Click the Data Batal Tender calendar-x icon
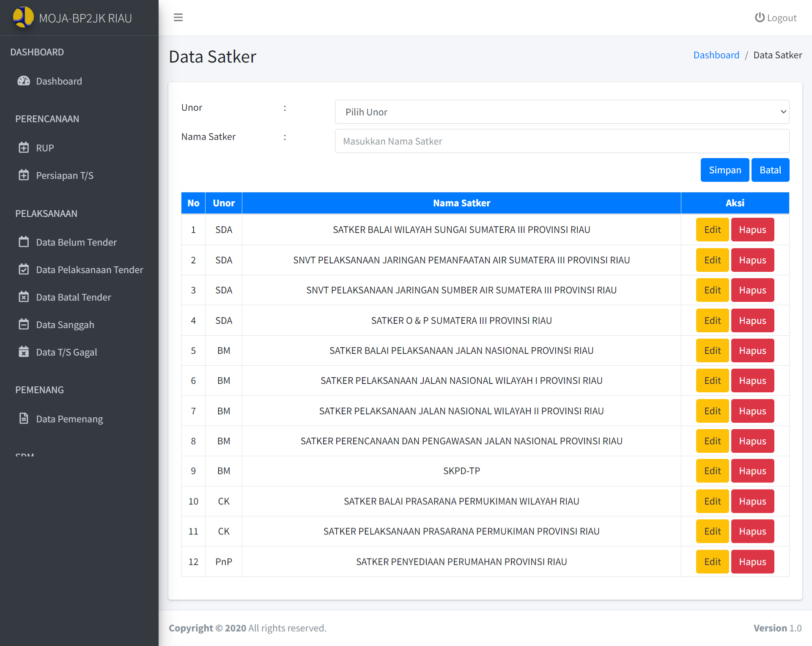Screen dimensions: 812x646 click(24, 297)
